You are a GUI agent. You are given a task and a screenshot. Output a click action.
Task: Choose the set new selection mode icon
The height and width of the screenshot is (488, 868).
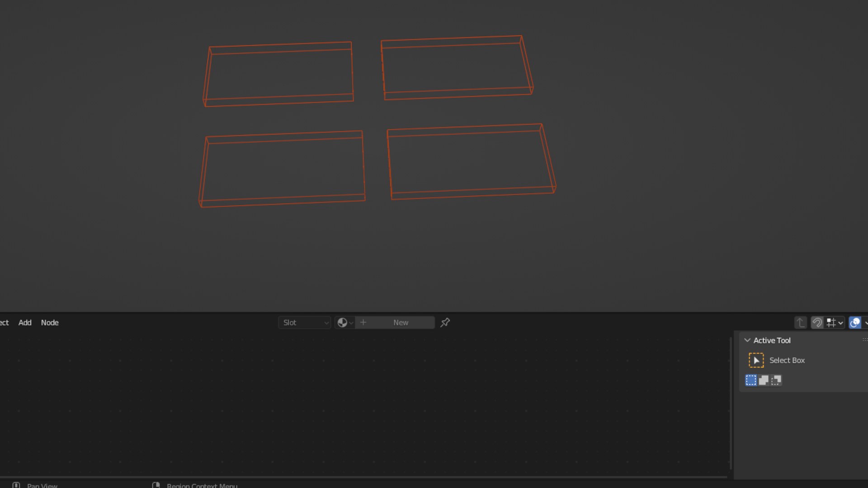tap(751, 380)
